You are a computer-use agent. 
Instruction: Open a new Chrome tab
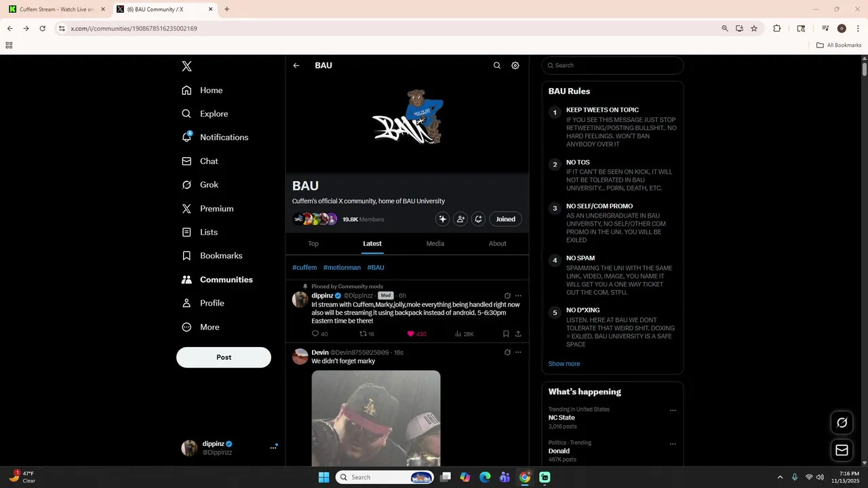(226, 9)
